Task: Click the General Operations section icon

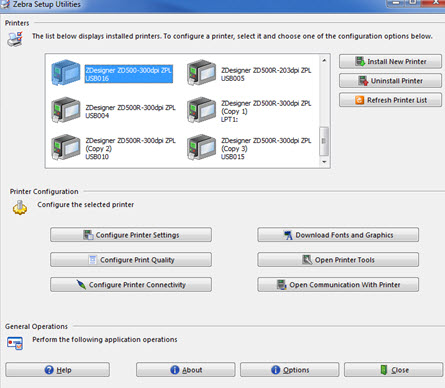Action: point(15,343)
